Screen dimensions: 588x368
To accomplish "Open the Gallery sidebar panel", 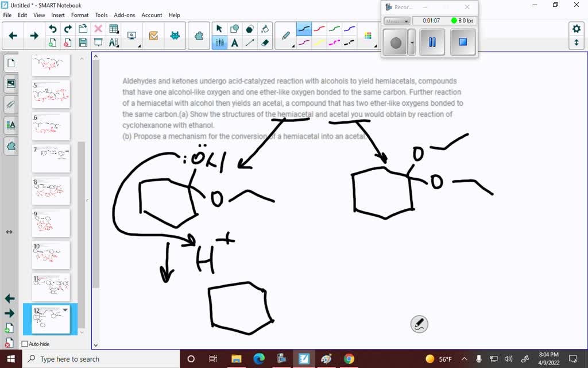I will pyautogui.click(x=11, y=83).
